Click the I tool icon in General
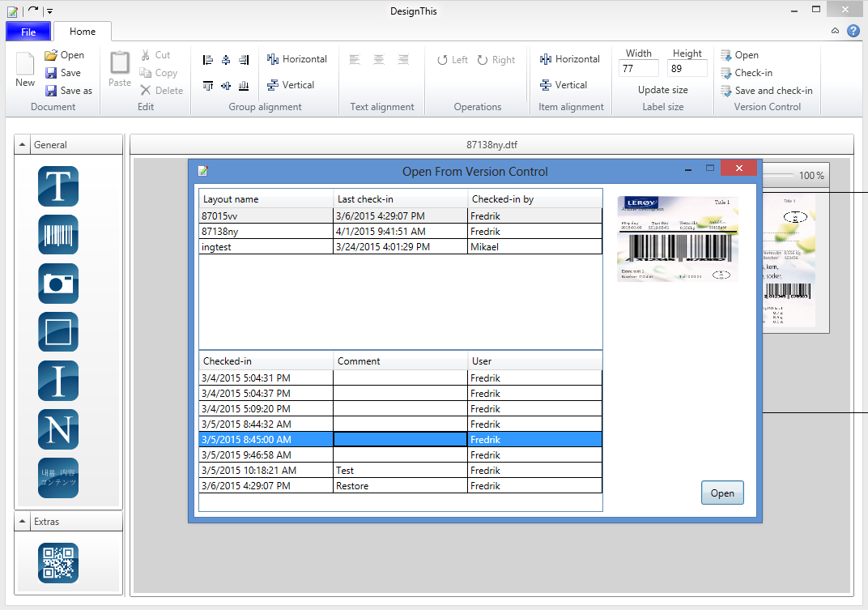The height and width of the screenshot is (610, 868). point(58,381)
